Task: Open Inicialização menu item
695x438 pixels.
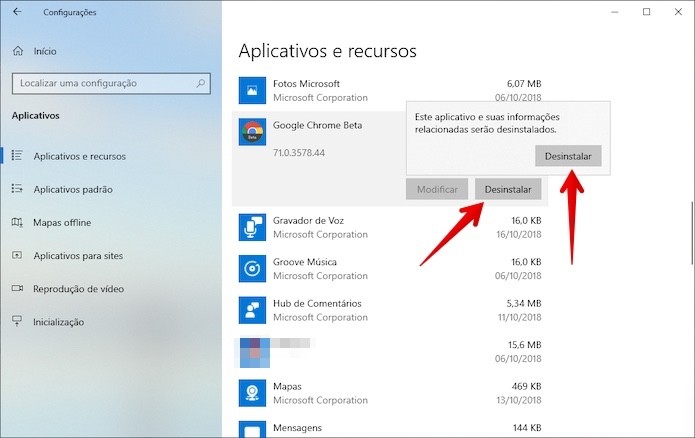Action: point(59,322)
